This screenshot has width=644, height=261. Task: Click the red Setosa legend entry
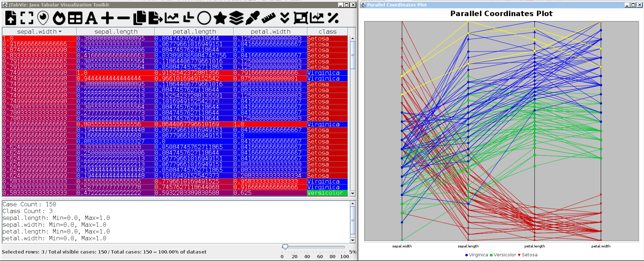pyautogui.click(x=528, y=255)
